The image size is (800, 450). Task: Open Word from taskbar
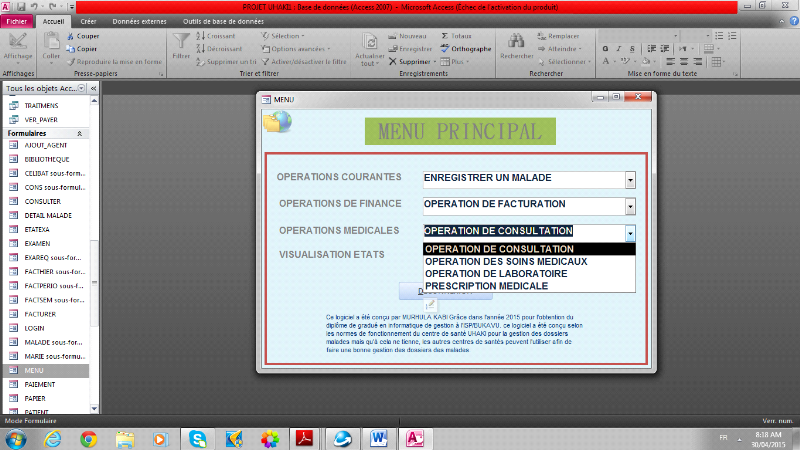(379, 439)
